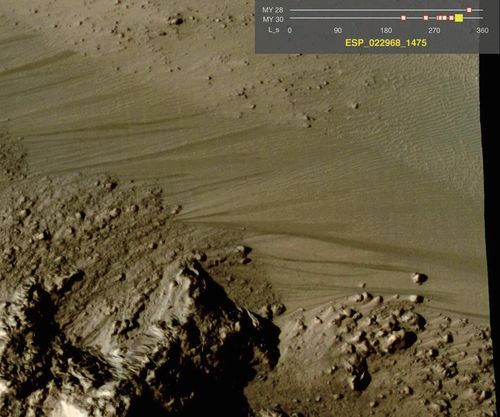This screenshot has width=500, height=417.
Task: Click the MY 30 marker nearest L_s 270
Action: coord(438,18)
